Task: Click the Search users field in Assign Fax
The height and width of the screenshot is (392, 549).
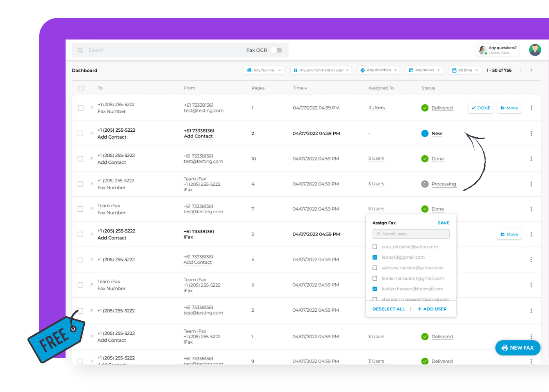Action: coord(411,234)
